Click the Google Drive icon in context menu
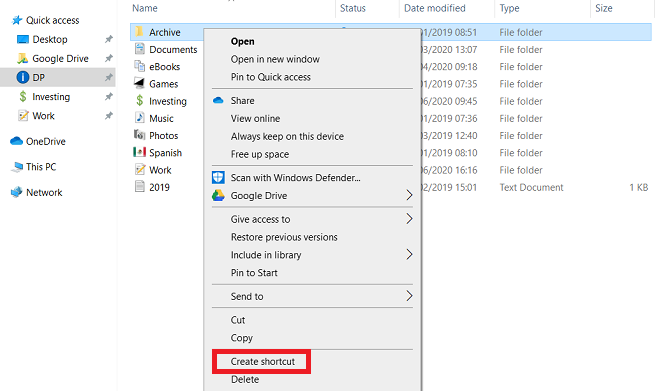The image size is (670, 391). [x=218, y=195]
